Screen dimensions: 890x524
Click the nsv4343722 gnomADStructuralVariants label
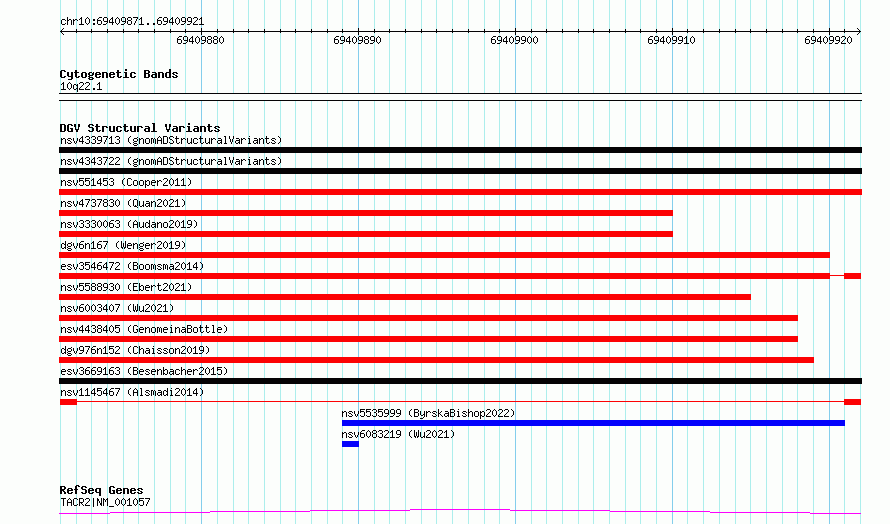[171, 161]
